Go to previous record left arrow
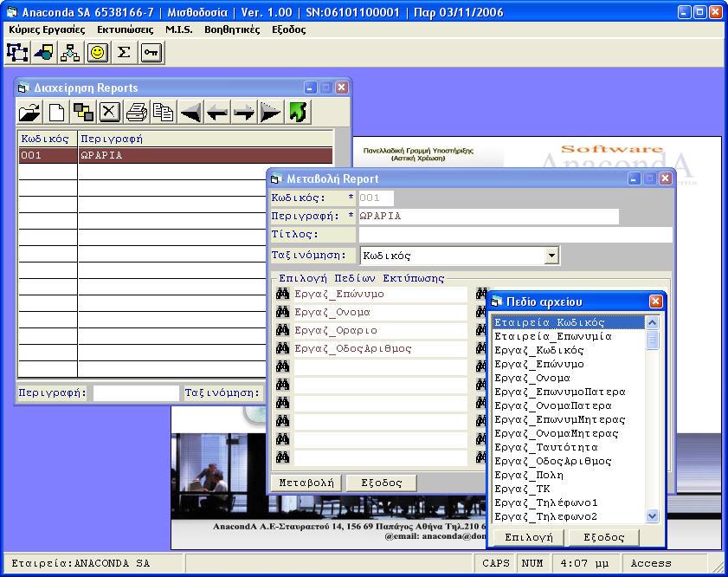 click(x=216, y=112)
